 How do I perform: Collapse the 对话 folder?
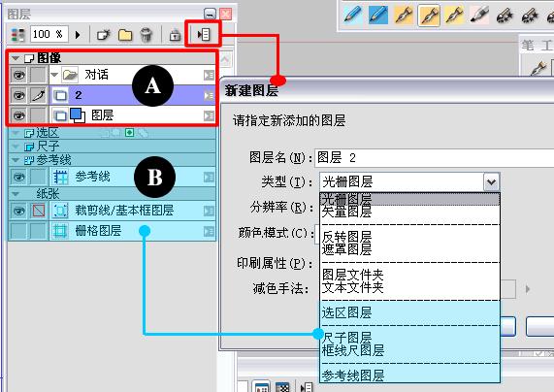[54, 75]
